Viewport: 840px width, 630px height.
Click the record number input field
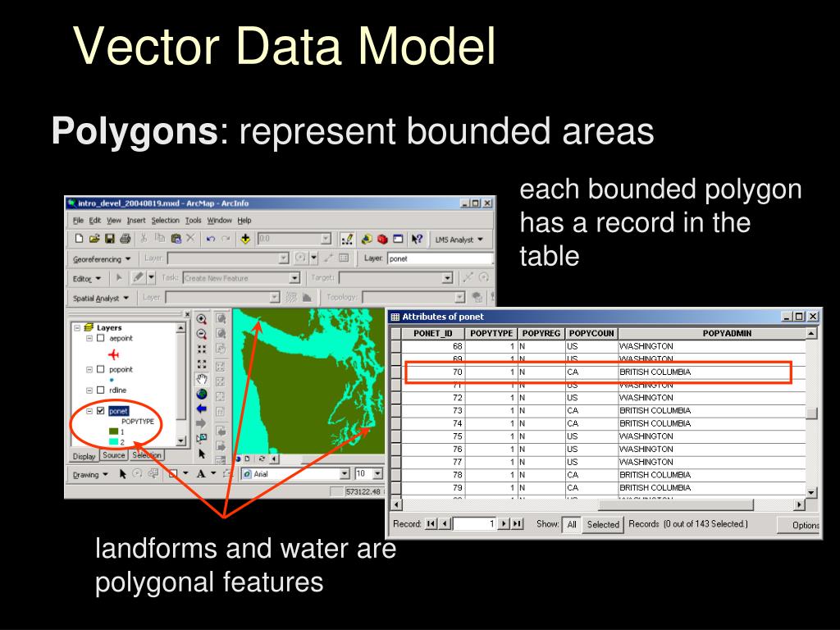tap(475, 524)
